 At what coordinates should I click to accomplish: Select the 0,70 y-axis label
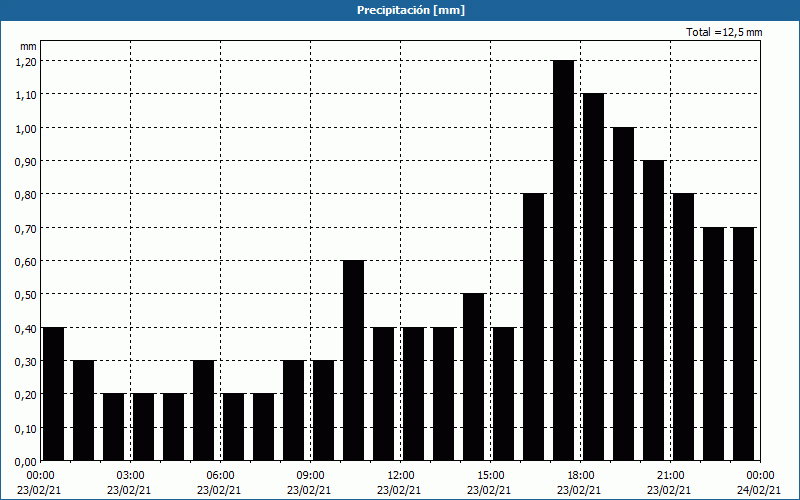click(x=28, y=228)
